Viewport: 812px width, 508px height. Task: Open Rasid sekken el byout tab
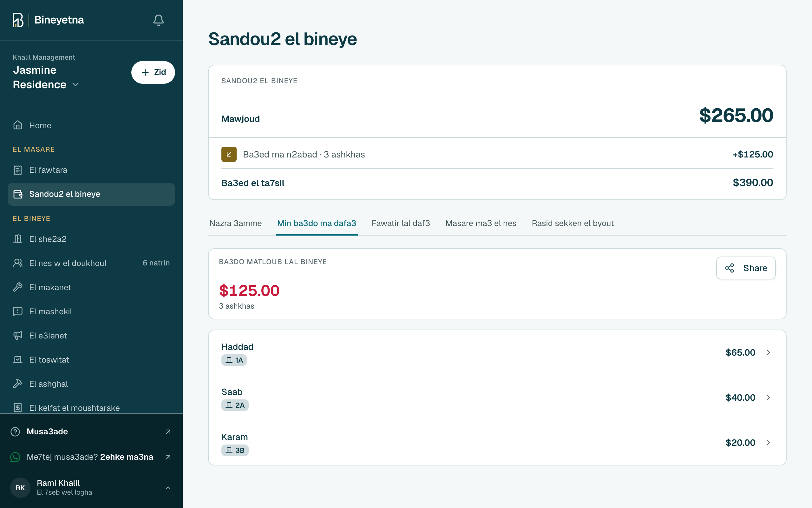pos(573,224)
